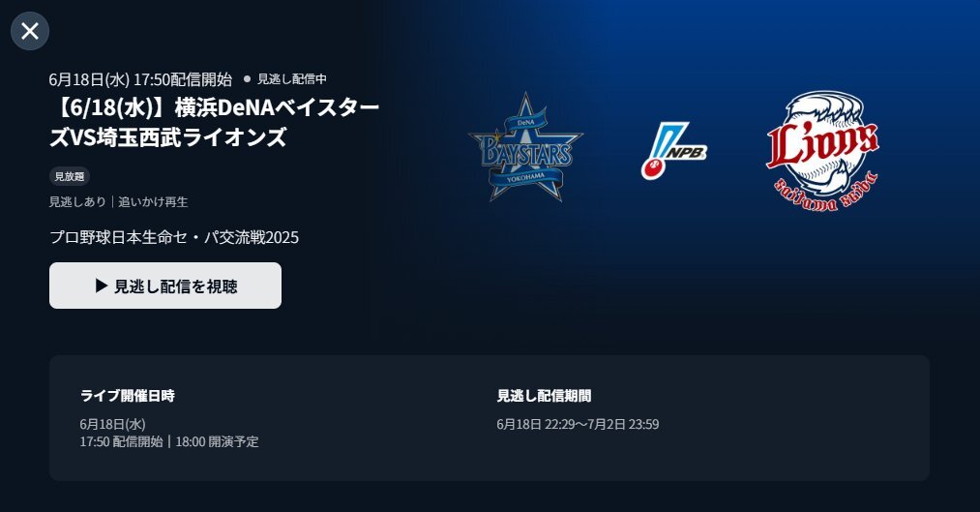The height and width of the screenshot is (512, 980).
Task: Click the 見逃し配信中 status indicator
Action: click(285, 78)
